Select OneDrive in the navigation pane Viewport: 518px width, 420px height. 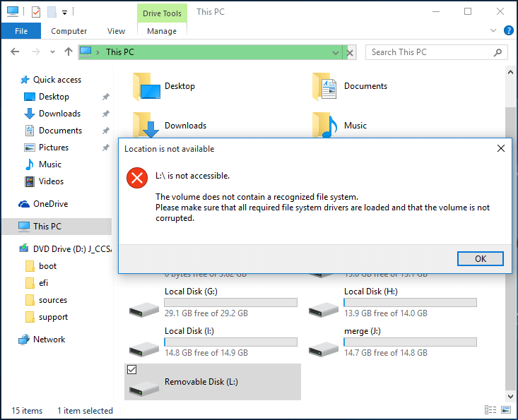(50, 204)
